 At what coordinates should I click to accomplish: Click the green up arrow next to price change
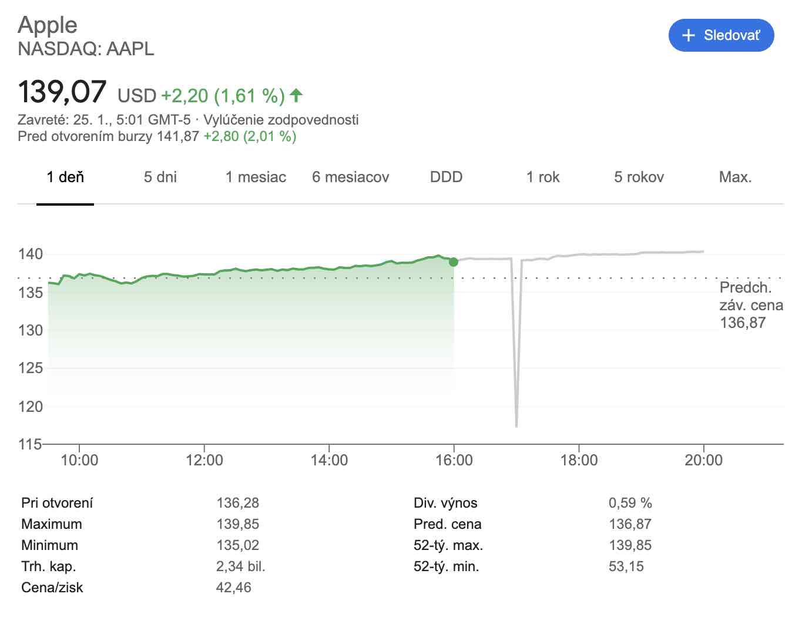(296, 95)
